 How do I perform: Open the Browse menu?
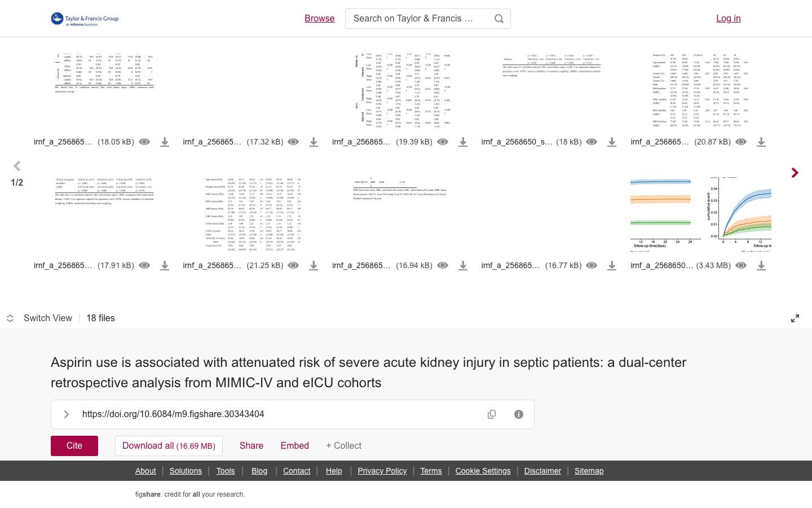pyautogui.click(x=320, y=19)
